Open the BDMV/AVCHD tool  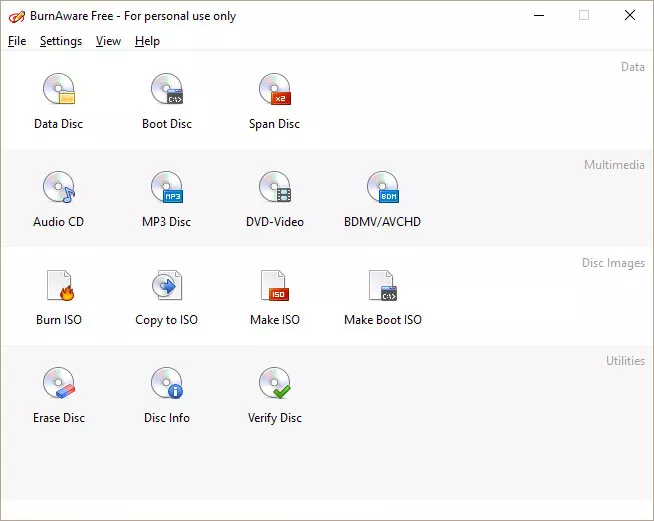pos(382,199)
